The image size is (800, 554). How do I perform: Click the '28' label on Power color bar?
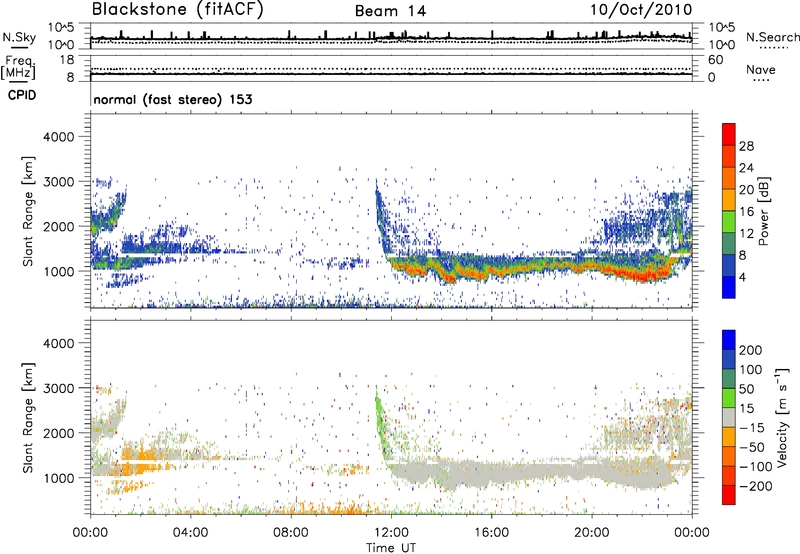coord(746,146)
